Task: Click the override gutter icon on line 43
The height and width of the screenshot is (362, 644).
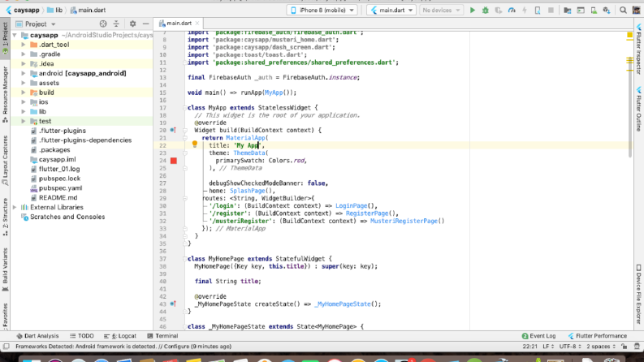Action: [173, 304]
